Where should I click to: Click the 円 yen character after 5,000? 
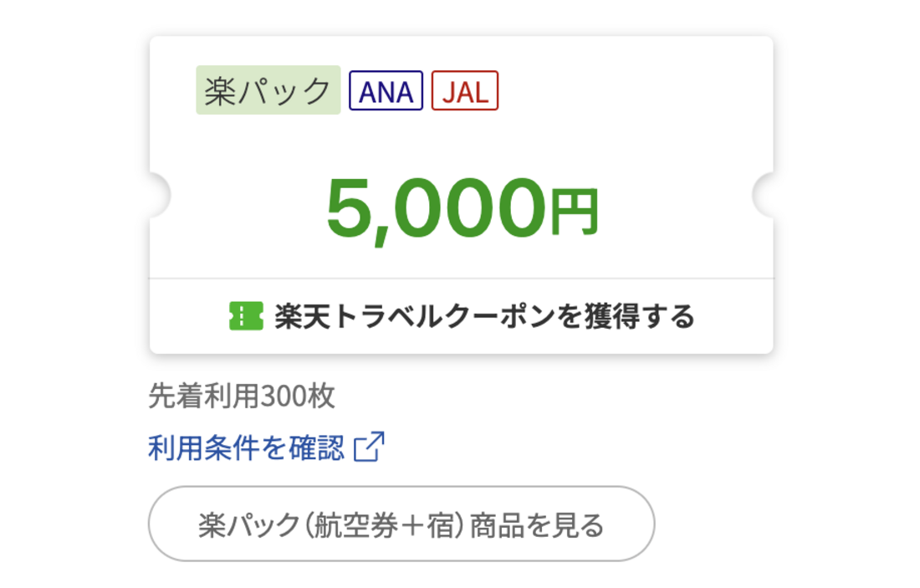tap(575, 212)
